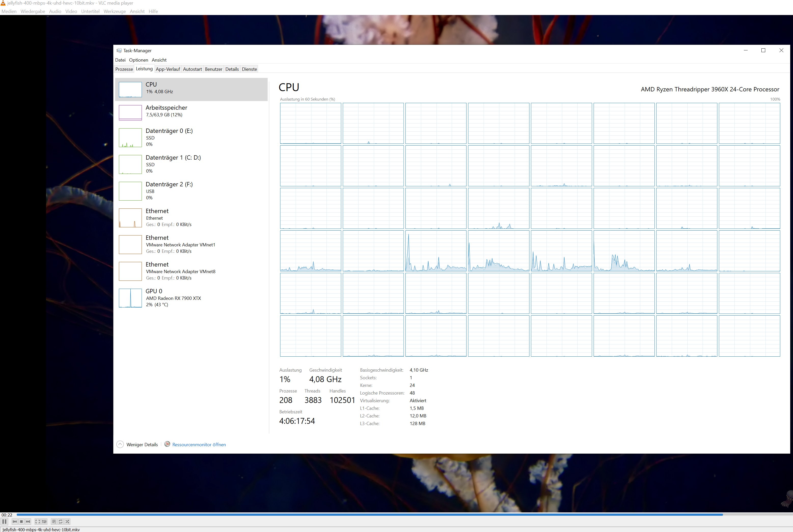
Task: Open the Ansicht dropdown in Task Manager
Action: click(x=159, y=60)
